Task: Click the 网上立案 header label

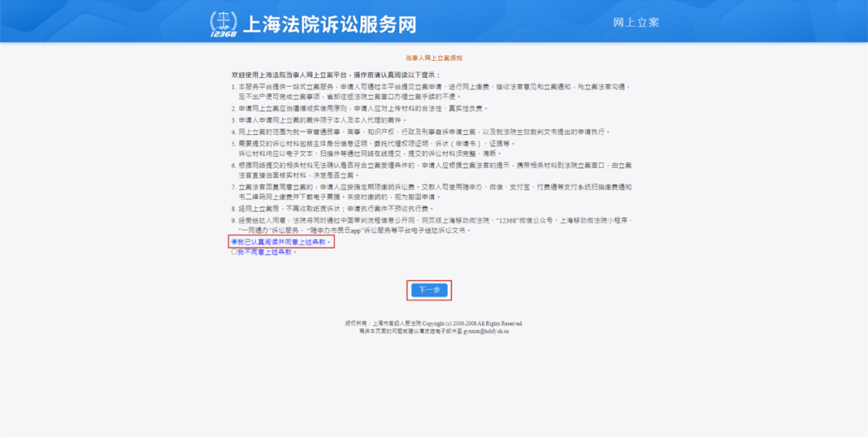Action: pyautogui.click(x=636, y=22)
